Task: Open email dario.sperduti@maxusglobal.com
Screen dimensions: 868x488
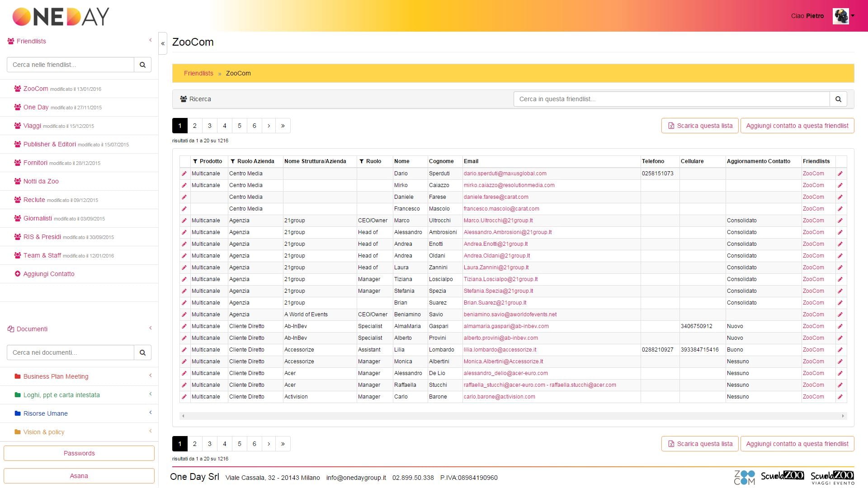Action: (x=505, y=174)
